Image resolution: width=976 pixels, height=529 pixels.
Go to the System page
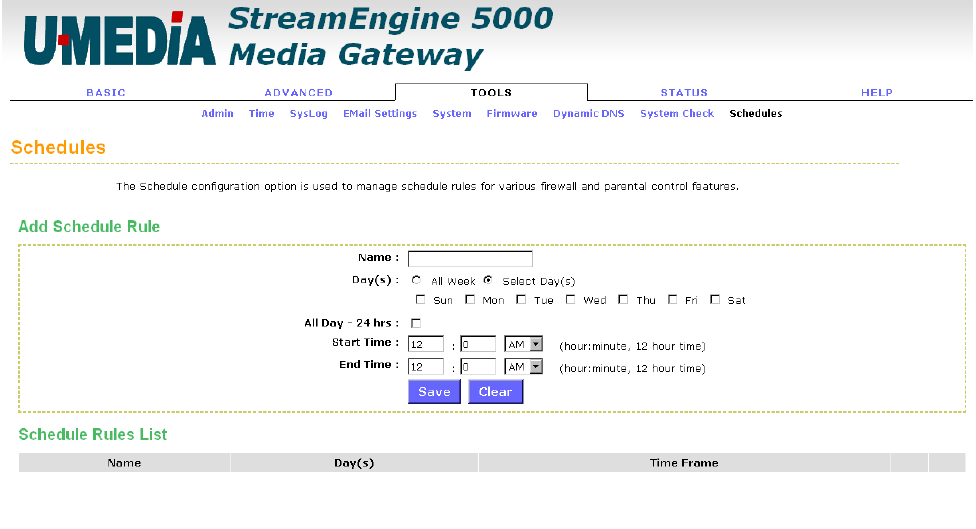coord(452,114)
